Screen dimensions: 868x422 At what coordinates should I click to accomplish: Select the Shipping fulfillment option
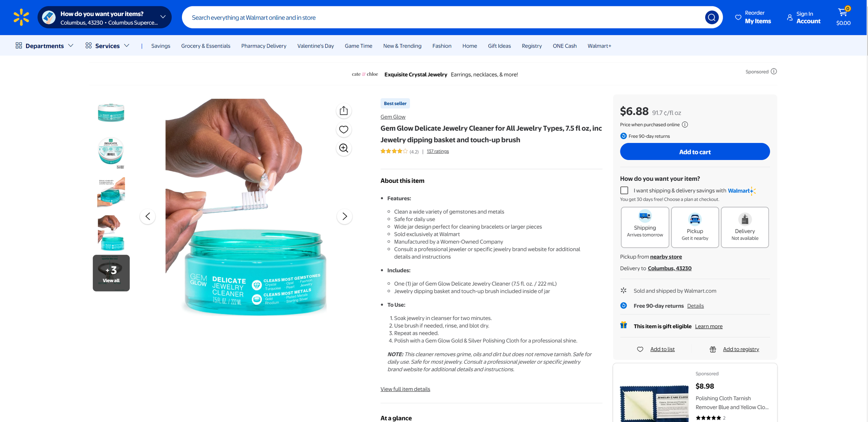coord(645,227)
